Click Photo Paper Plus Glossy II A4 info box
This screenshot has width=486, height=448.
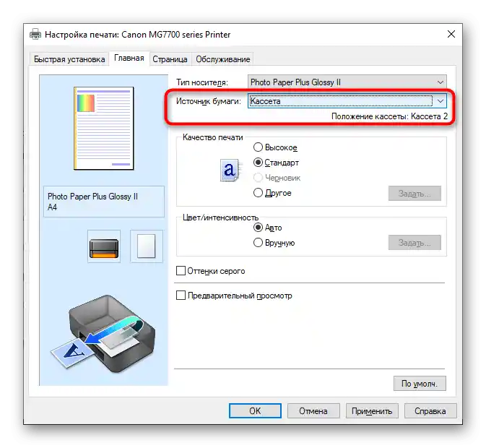[x=104, y=202]
